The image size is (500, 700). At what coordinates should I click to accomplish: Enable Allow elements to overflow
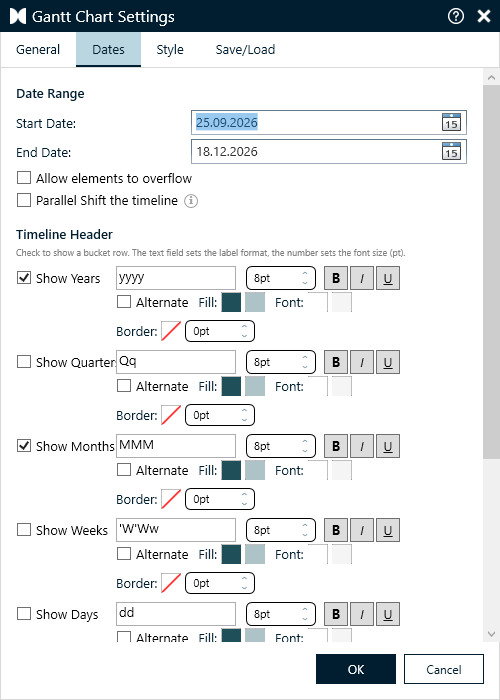click(24, 178)
